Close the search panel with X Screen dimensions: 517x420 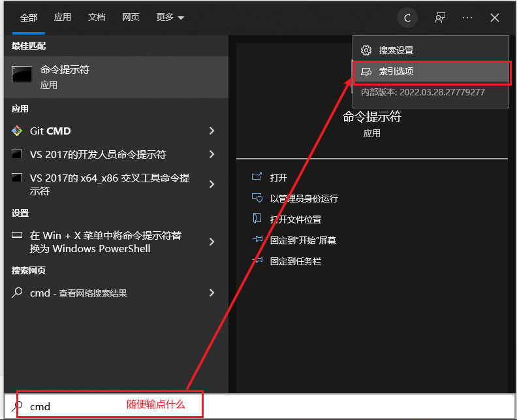(495, 18)
